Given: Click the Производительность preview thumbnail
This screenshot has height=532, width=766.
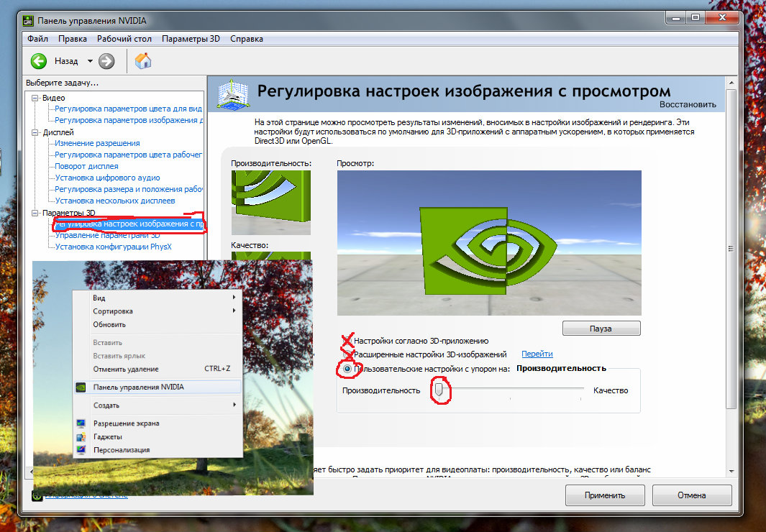Looking at the screenshot, I should click(x=271, y=203).
